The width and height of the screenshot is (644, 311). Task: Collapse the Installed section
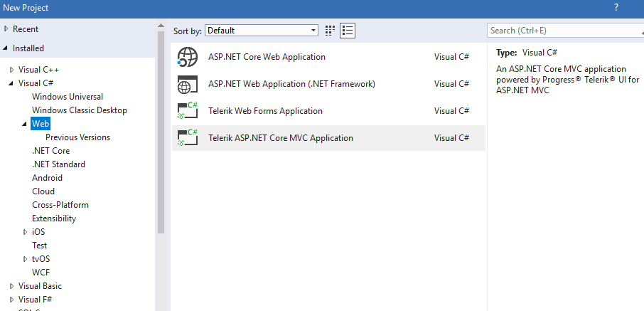(6, 48)
